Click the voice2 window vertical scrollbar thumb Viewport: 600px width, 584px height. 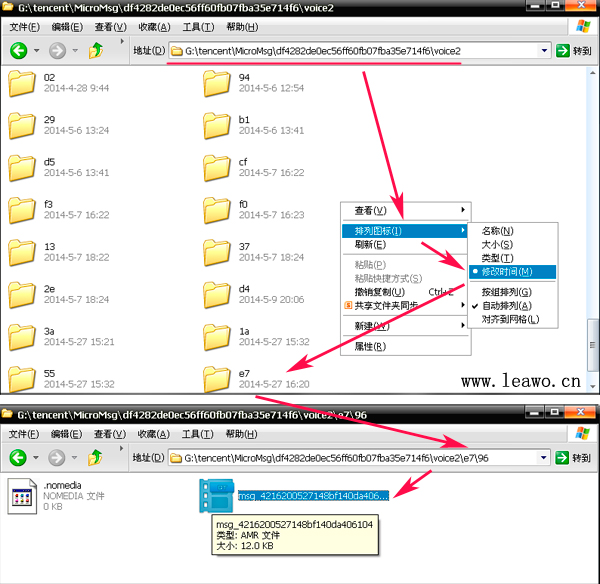coord(592,345)
